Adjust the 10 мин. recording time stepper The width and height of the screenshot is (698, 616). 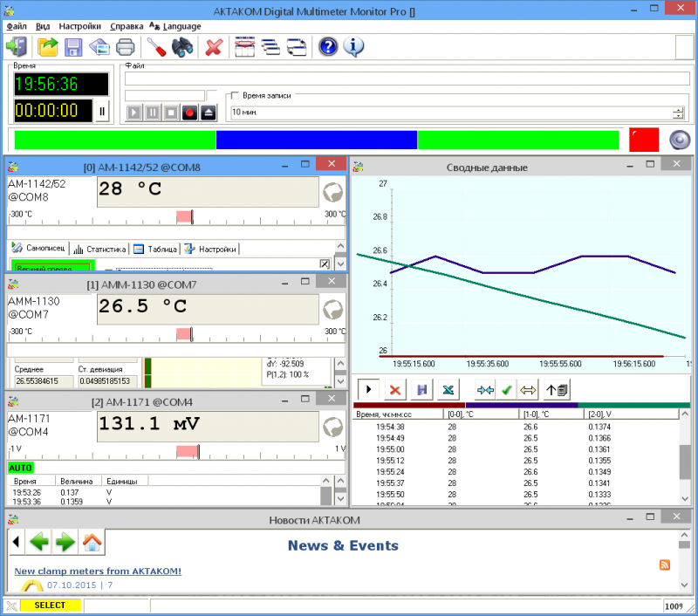678,113
